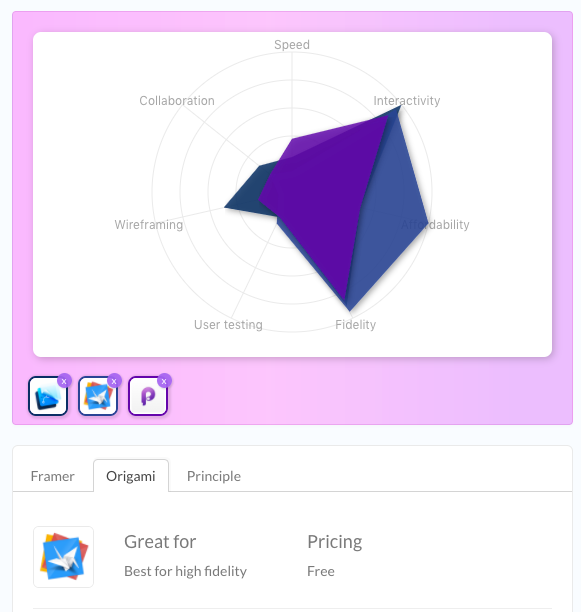Click the Great for heading
The width and height of the screenshot is (581, 612).
click(x=160, y=542)
